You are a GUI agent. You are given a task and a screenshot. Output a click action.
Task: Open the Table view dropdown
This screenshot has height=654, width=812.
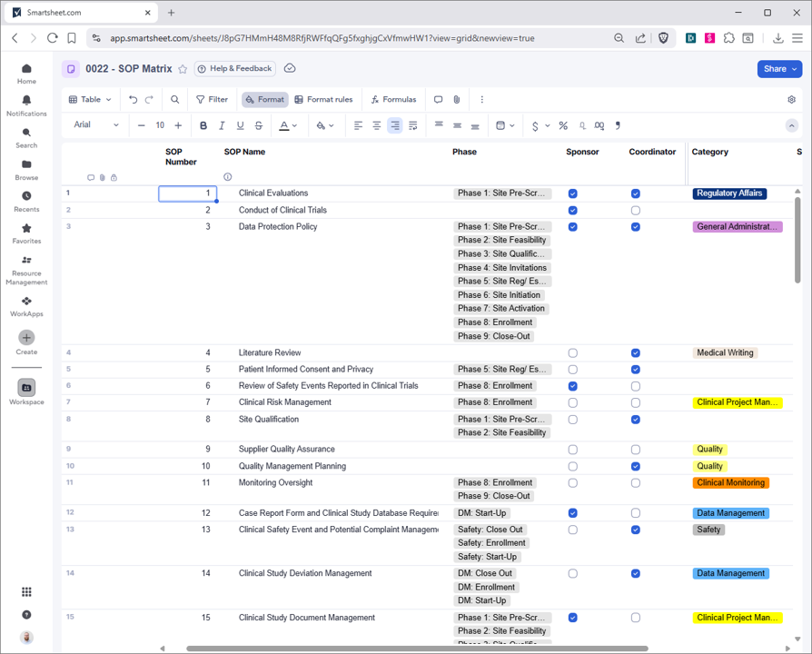coord(91,100)
